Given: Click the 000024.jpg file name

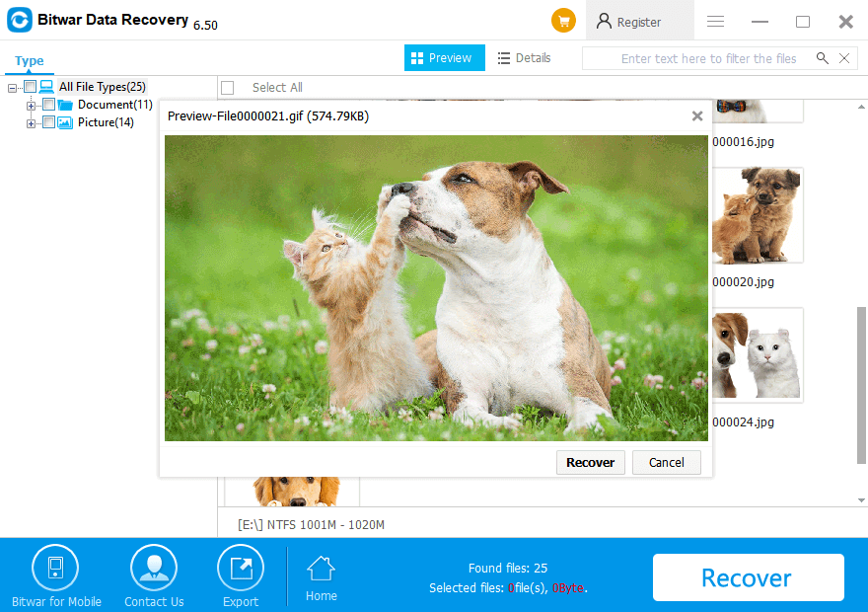Looking at the screenshot, I should pos(743,422).
